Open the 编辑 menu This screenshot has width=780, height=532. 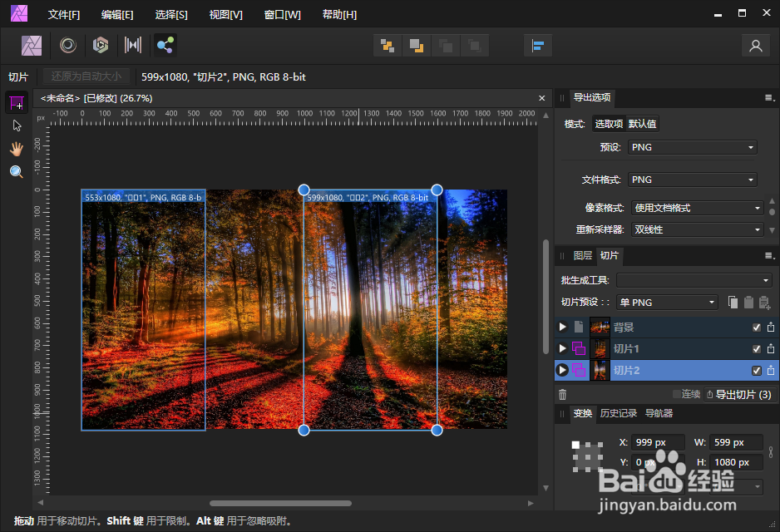point(116,13)
